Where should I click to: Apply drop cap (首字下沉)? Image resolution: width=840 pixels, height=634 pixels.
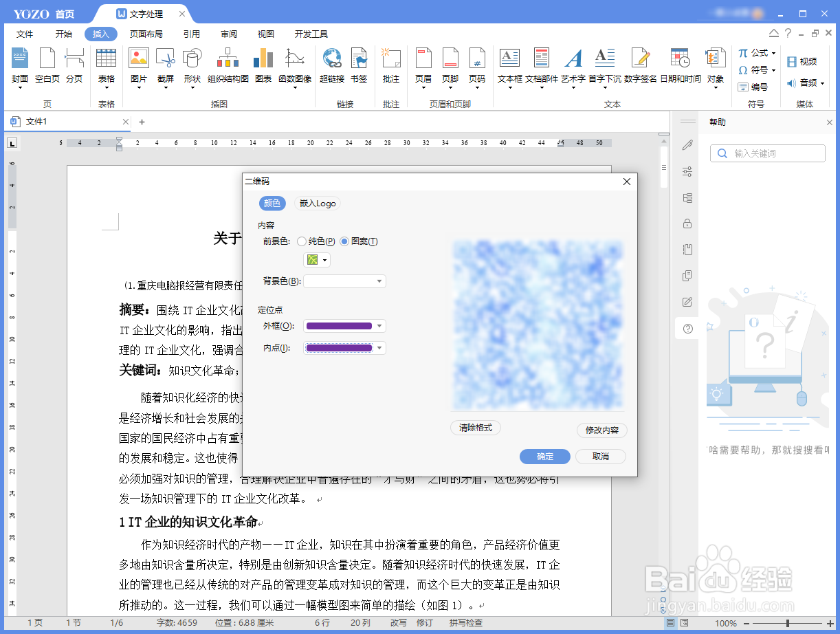(x=605, y=67)
